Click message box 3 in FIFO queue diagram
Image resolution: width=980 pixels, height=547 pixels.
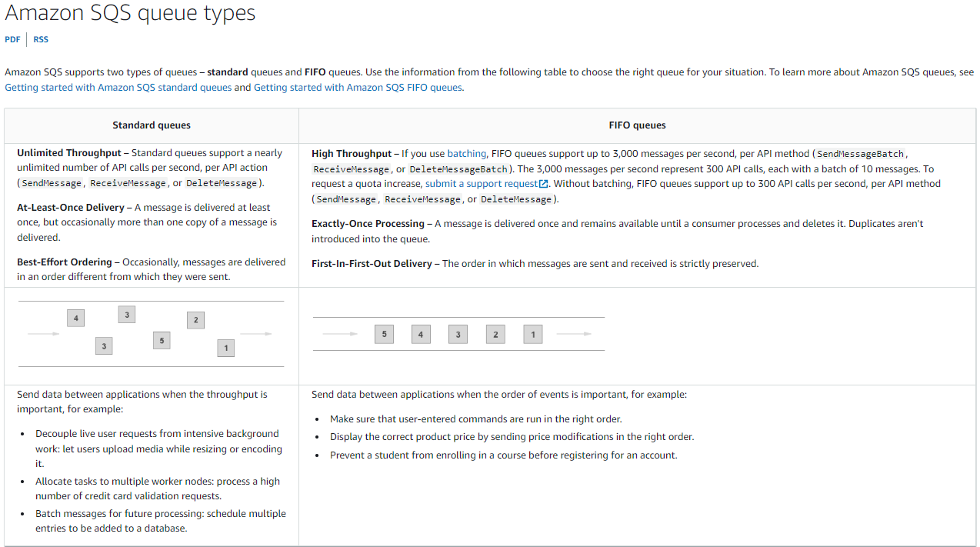click(x=458, y=334)
